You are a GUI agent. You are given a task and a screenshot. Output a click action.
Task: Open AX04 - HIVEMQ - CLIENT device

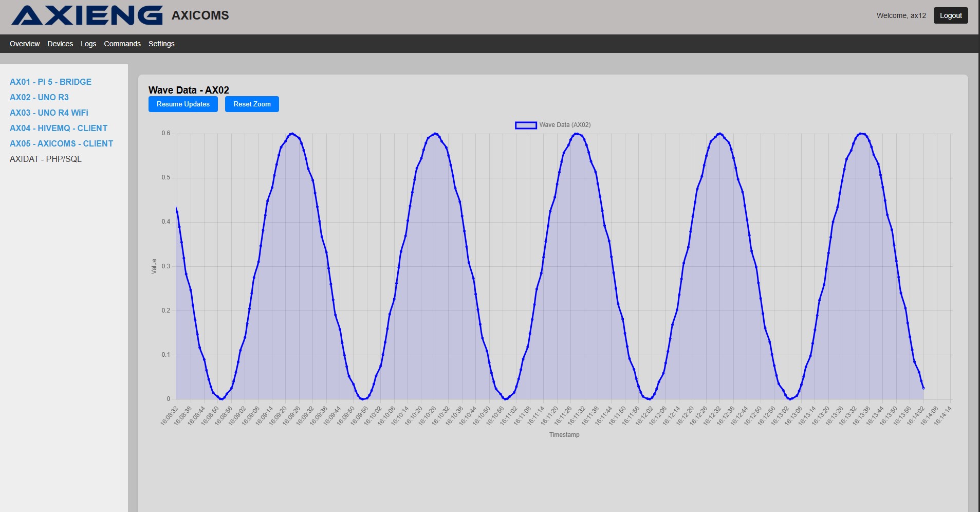[58, 128]
